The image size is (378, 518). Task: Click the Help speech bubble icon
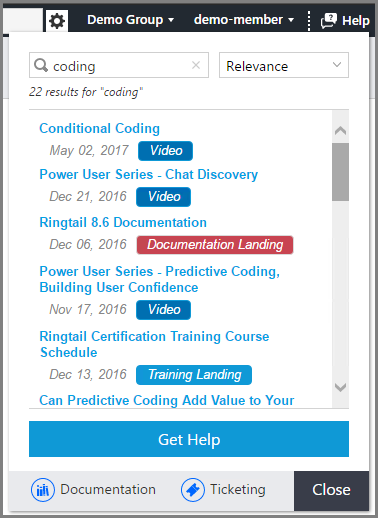329,21
